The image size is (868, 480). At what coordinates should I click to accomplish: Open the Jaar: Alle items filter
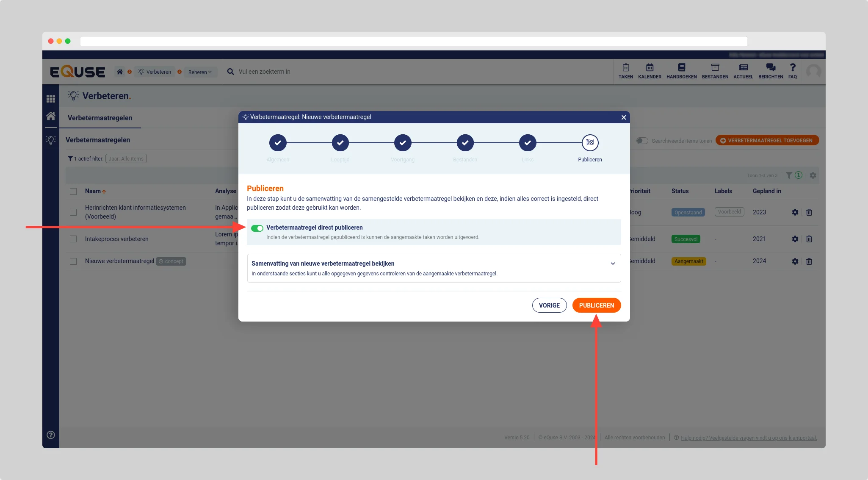click(x=126, y=159)
